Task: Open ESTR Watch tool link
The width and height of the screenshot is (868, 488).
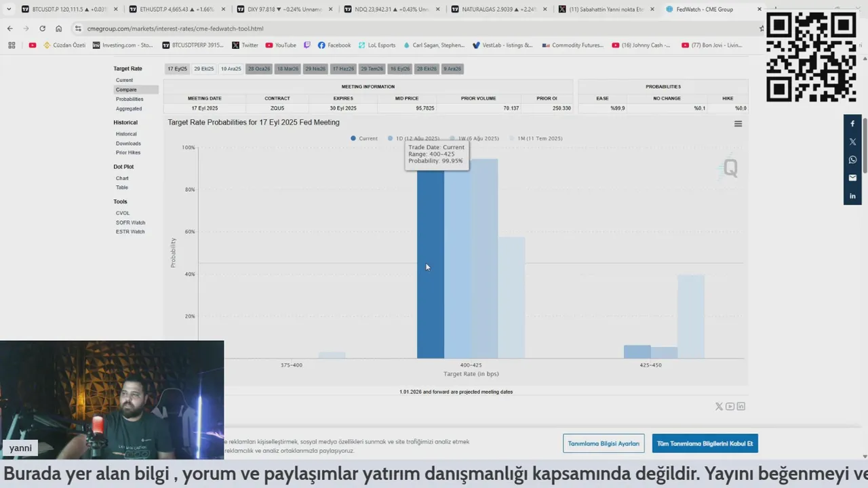Action: point(130,232)
